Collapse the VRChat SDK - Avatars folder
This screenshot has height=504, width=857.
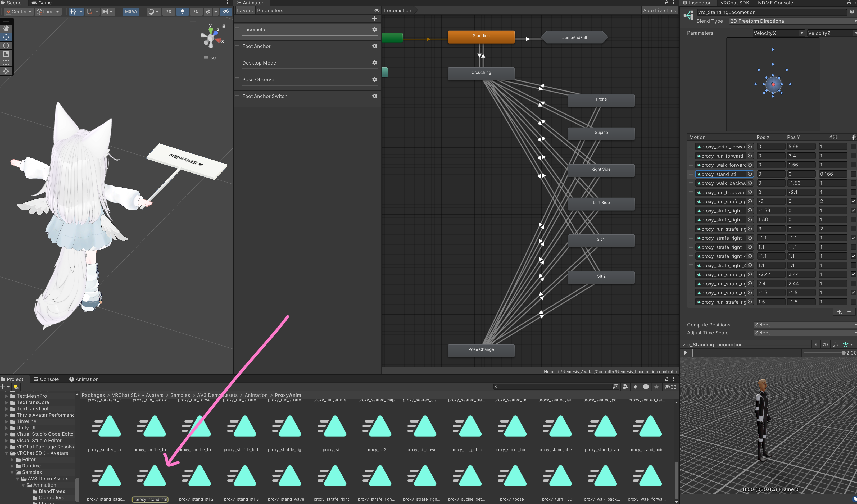[6, 453]
